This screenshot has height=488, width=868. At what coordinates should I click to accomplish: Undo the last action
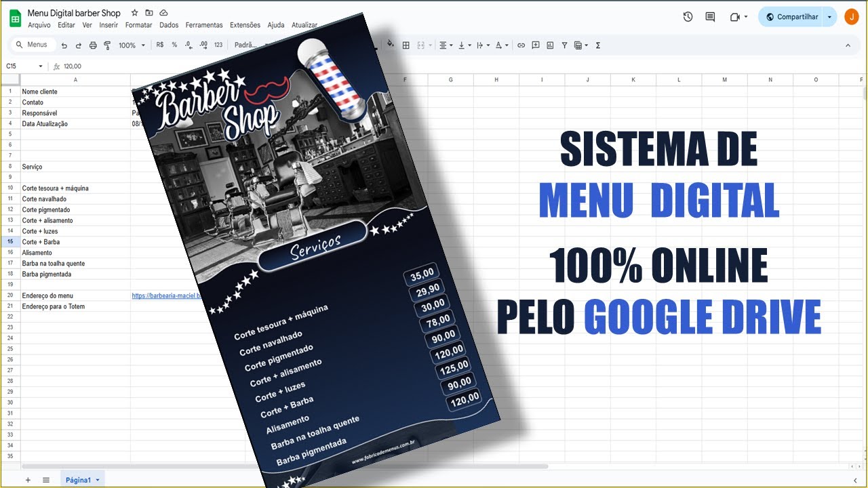[64, 45]
